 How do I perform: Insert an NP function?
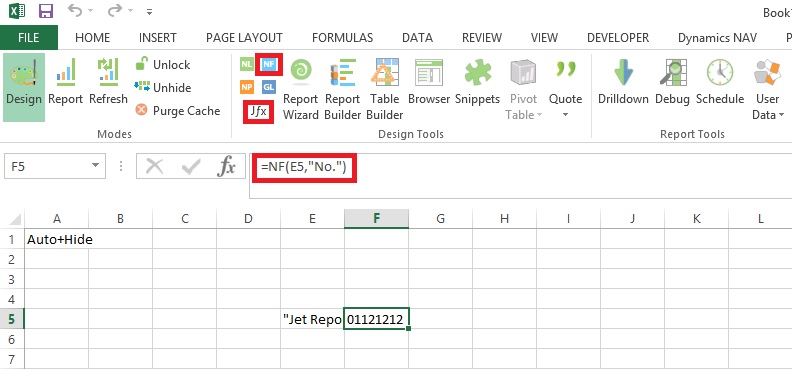coord(247,87)
